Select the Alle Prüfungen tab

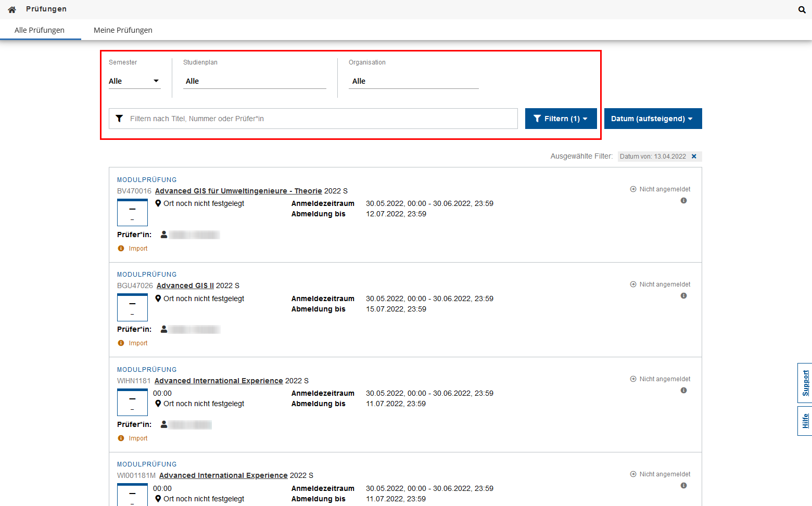(x=40, y=30)
